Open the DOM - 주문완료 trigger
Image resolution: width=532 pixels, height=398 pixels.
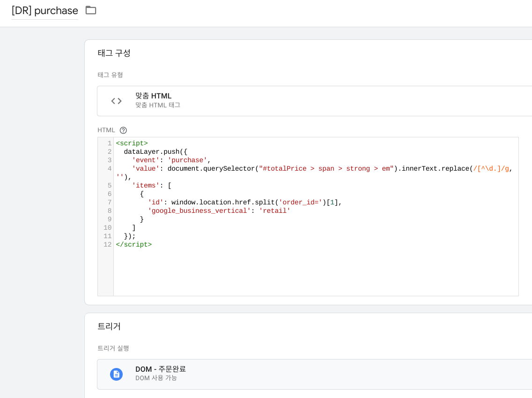click(314, 374)
